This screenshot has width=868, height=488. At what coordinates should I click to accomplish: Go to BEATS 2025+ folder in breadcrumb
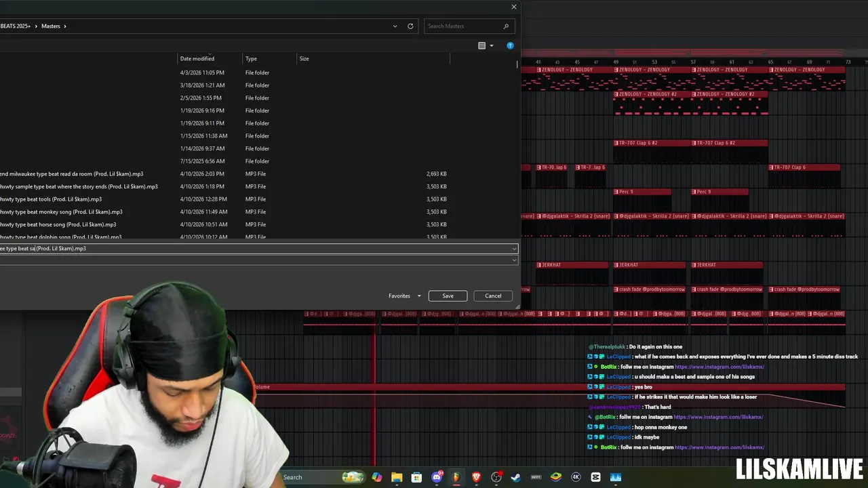coord(15,26)
